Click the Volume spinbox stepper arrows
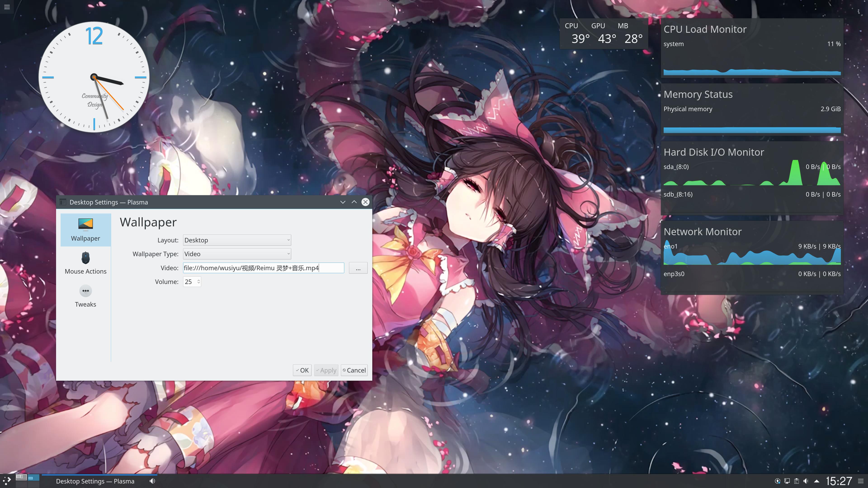The height and width of the screenshot is (488, 868). [198, 282]
